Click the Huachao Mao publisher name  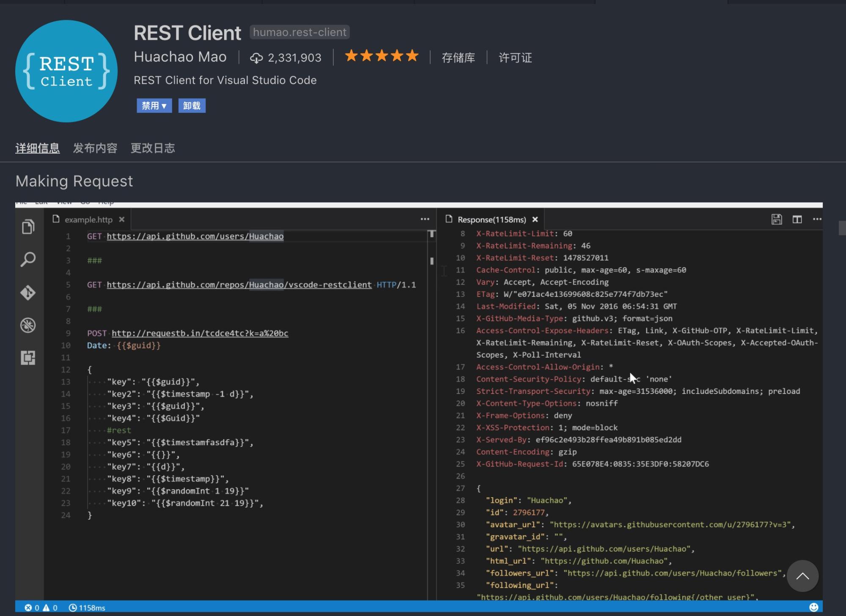point(180,57)
